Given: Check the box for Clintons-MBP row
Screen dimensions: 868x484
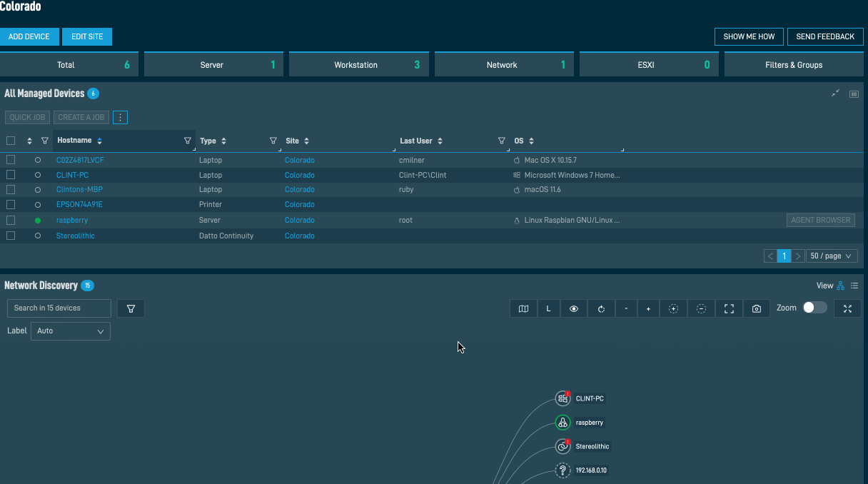Looking at the screenshot, I should (x=11, y=190).
